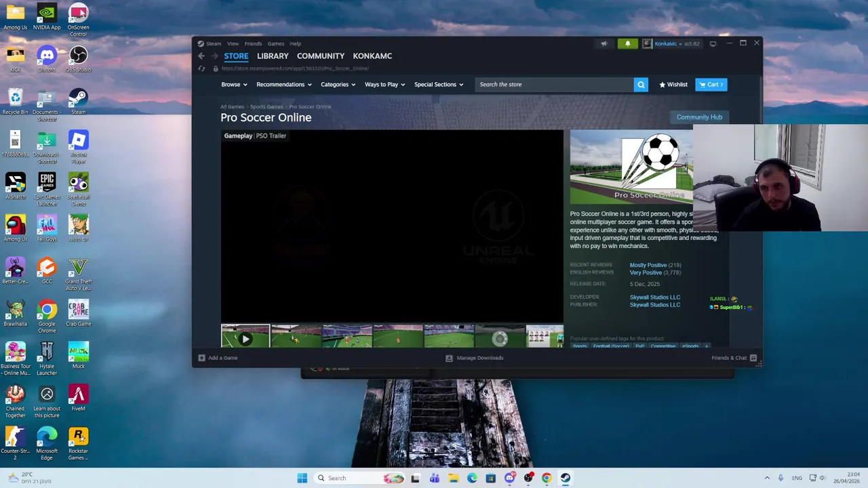Go to the STORE tab
The image size is (868, 488).
[236, 56]
